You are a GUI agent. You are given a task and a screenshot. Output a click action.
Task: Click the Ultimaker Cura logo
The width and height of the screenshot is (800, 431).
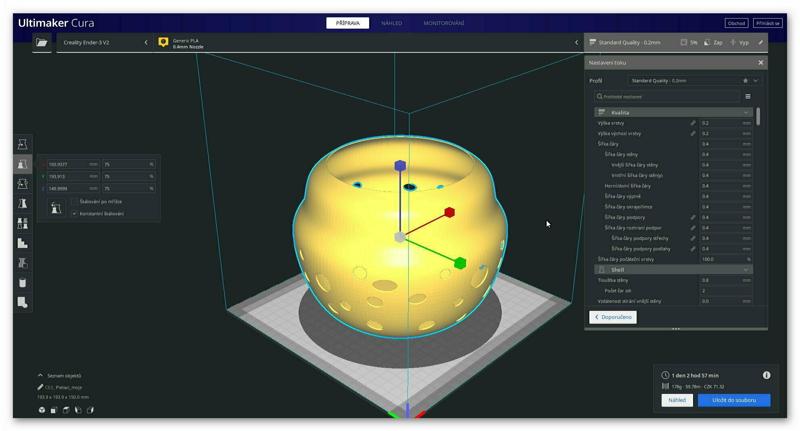(x=56, y=23)
